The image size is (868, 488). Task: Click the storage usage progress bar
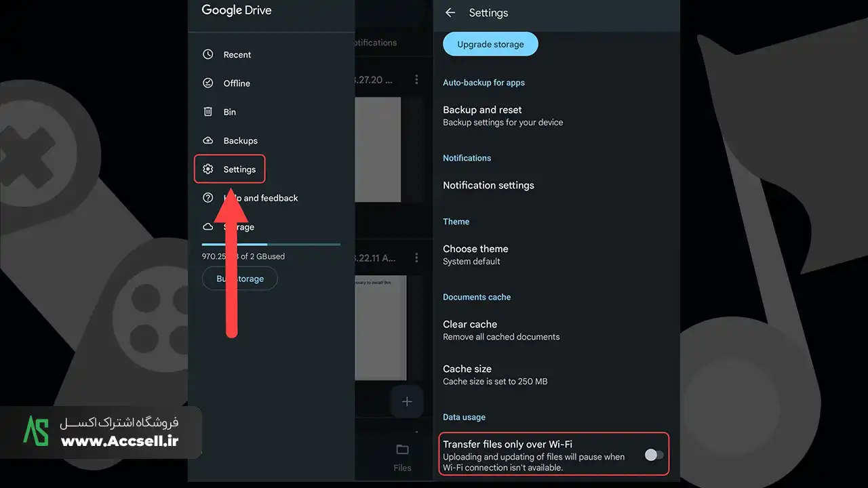(x=271, y=244)
